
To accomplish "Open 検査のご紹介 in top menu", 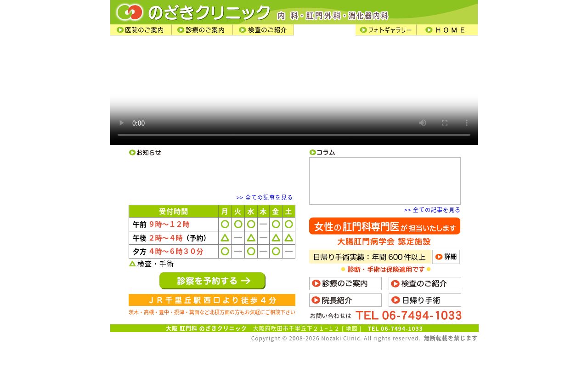I will [263, 30].
